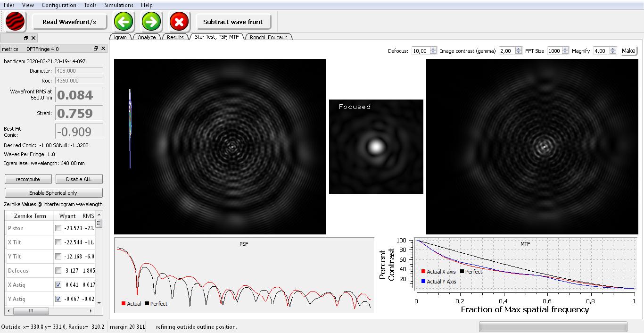The image size is (644, 333).
Task: Undock the small top-left panel
Action: click(26, 38)
